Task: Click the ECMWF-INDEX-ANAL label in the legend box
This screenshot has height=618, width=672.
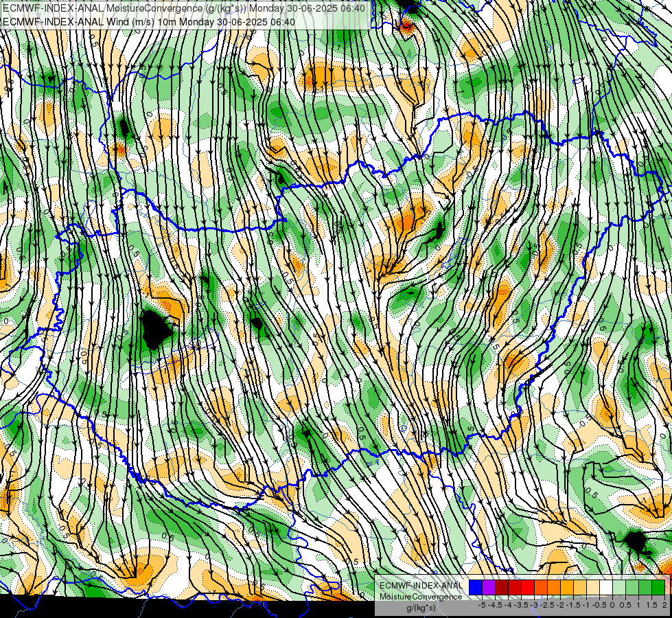Action: 421,586
